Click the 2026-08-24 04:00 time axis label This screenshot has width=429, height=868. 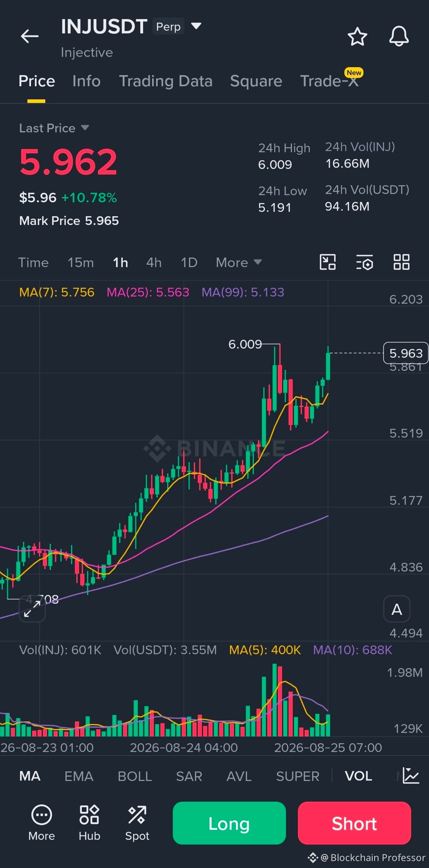tap(184, 748)
